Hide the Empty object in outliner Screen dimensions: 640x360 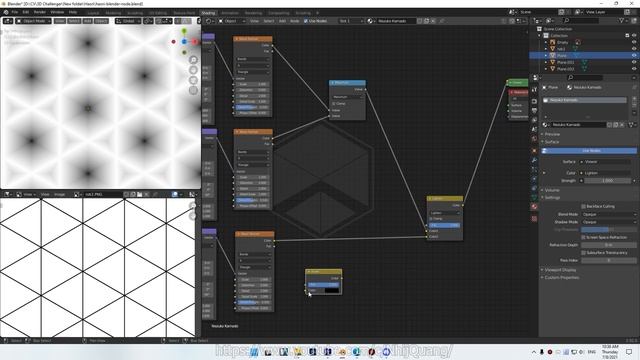pyautogui.click(x=634, y=42)
